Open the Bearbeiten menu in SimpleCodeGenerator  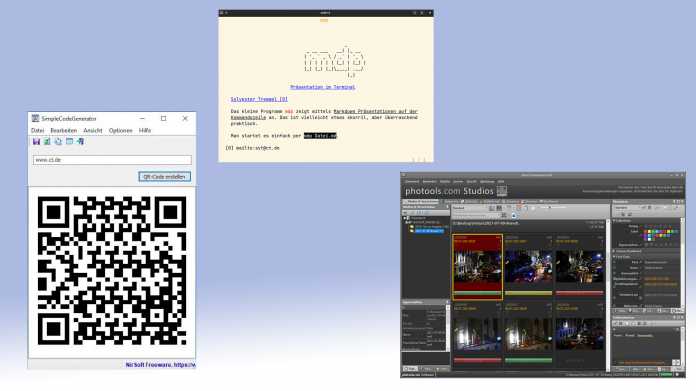[x=63, y=130]
